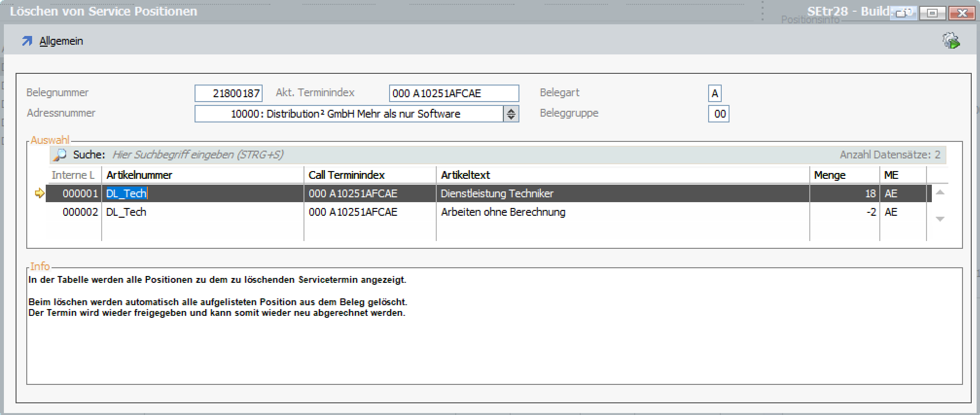This screenshot has width=980, height=415.
Task: Click the yellow row pointer arrow
Action: click(x=39, y=193)
